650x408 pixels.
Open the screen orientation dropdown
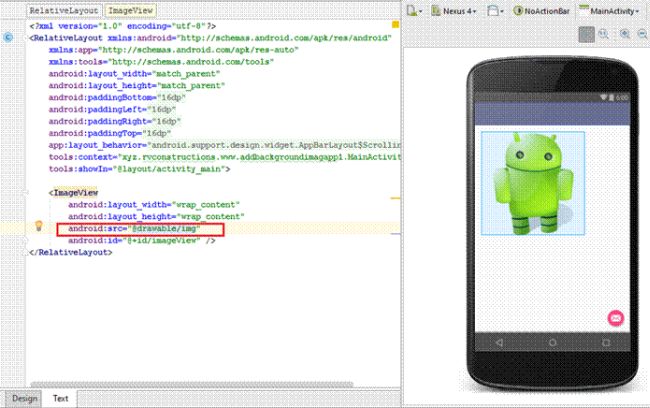click(495, 11)
